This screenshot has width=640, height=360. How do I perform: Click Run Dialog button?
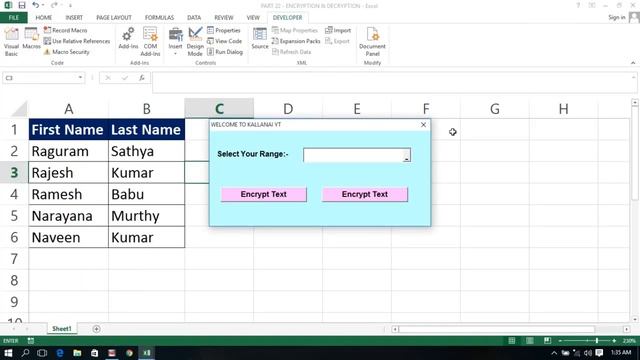[x=225, y=52]
